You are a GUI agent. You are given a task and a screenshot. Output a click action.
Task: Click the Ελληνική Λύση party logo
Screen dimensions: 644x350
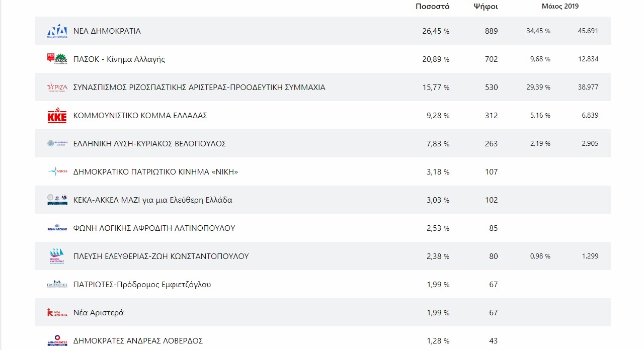coord(57,144)
